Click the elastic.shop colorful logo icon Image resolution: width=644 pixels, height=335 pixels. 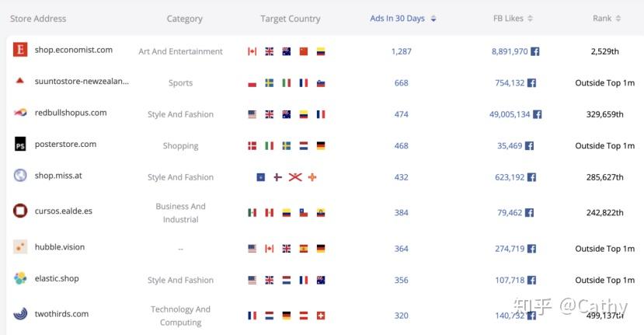20,278
